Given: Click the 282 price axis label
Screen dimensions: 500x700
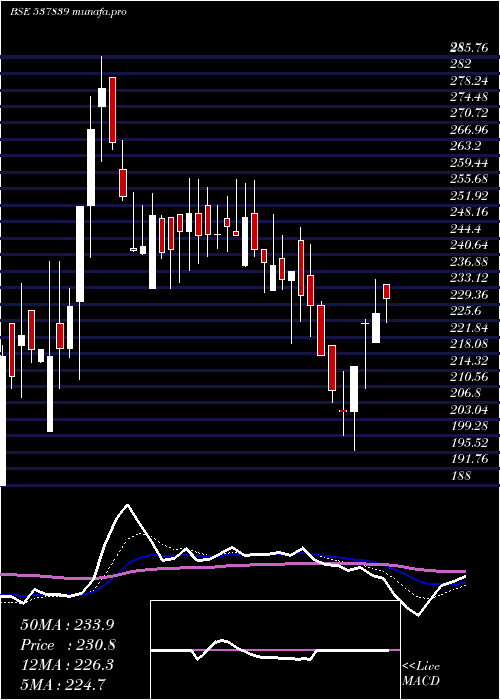Looking at the screenshot, I should pos(460,64).
